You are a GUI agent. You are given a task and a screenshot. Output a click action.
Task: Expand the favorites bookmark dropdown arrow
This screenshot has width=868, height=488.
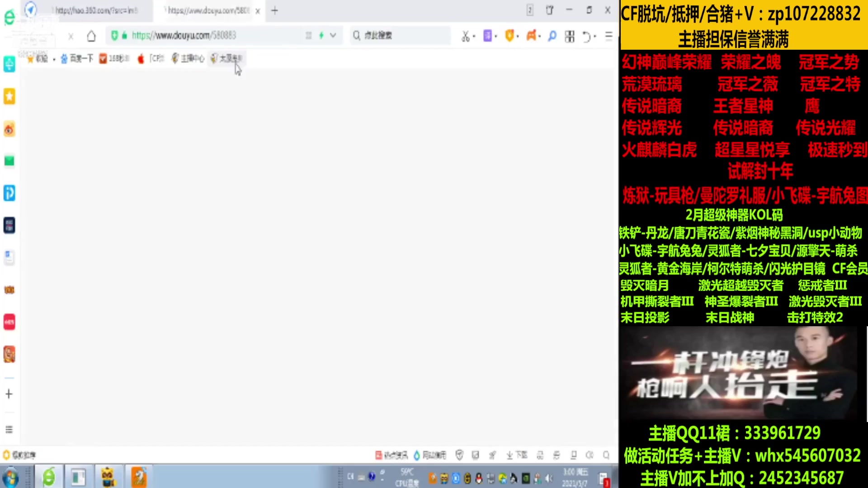point(54,59)
